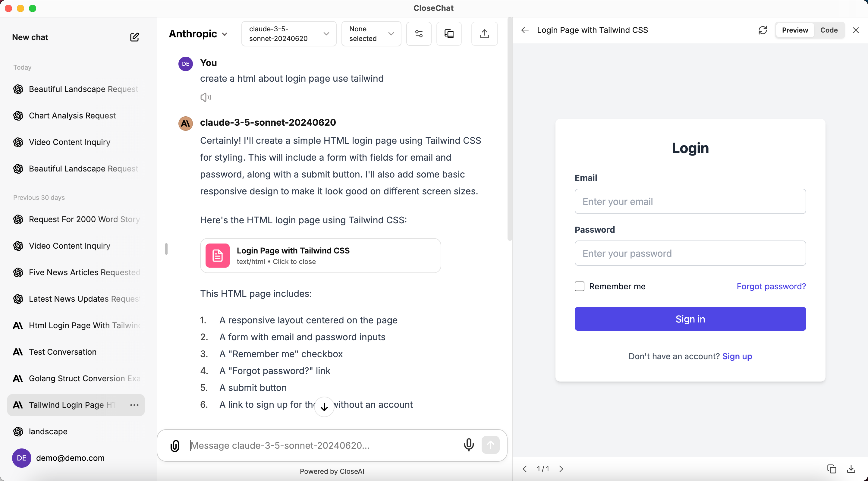Click the Forgot password? link
The height and width of the screenshot is (481, 868).
tap(771, 286)
